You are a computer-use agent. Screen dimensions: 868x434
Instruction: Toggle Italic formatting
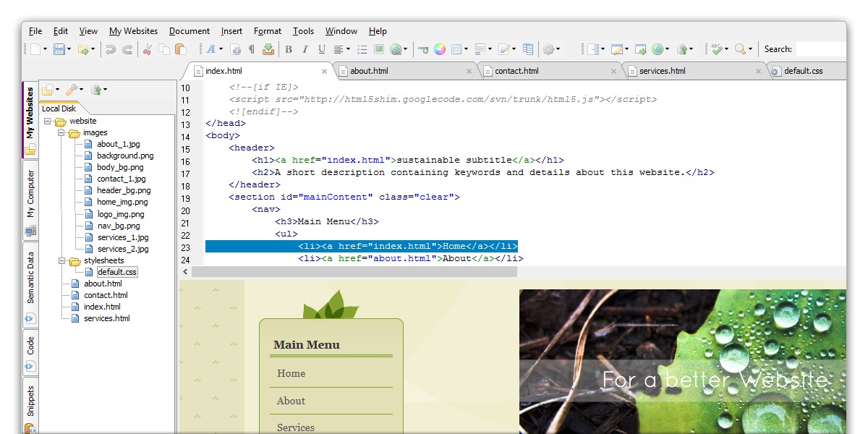coord(305,49)
